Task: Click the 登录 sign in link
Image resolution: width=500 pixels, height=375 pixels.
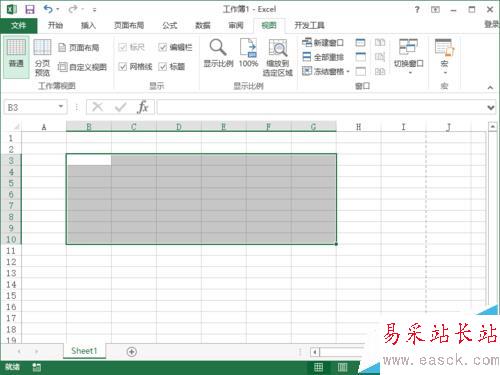Action: [492, 24]
